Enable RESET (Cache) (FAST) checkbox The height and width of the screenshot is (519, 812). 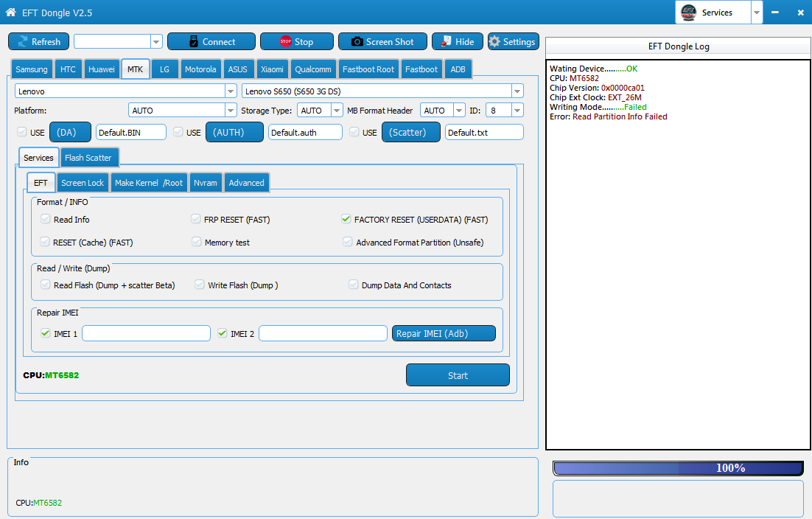[45, 242]
